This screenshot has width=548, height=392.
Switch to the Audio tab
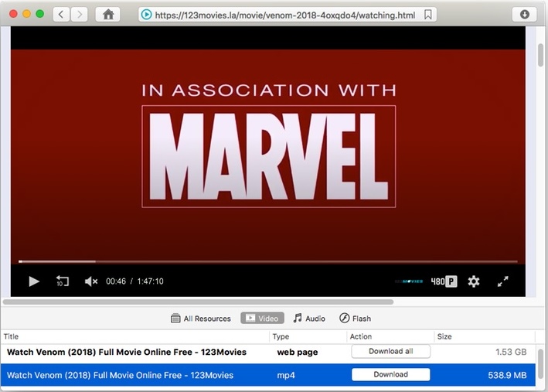(309, 319)
